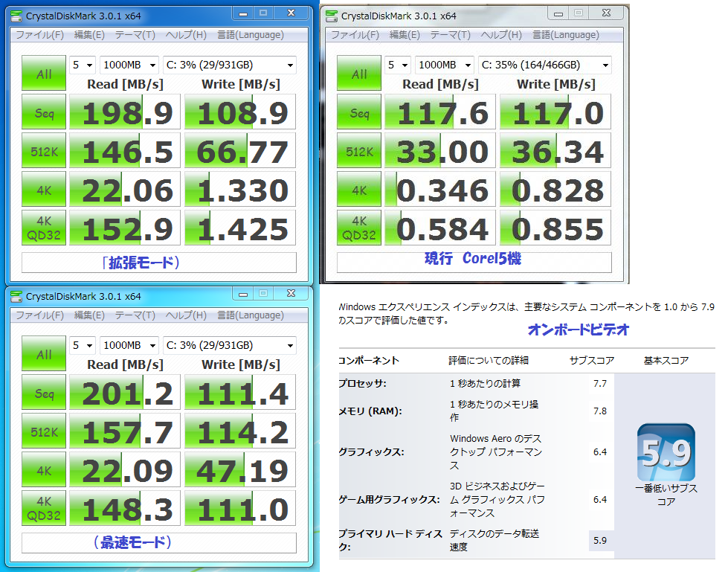Image resolution: width=728 pixels, height=572 pixels.
Task: Run All tests in the 拡張モード window
Action: (x=44, y=74)
